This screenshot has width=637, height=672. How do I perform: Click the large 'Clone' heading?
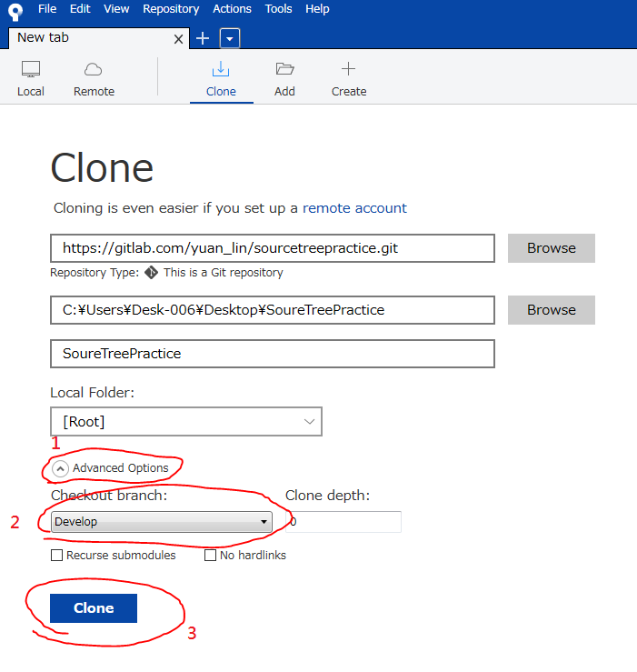click(x=102, y=168)
